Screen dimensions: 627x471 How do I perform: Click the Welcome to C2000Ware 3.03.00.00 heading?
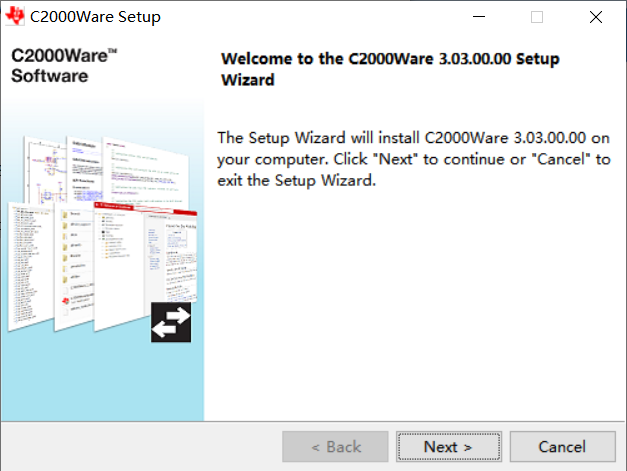pyautogui.click(x=390, y=69)
